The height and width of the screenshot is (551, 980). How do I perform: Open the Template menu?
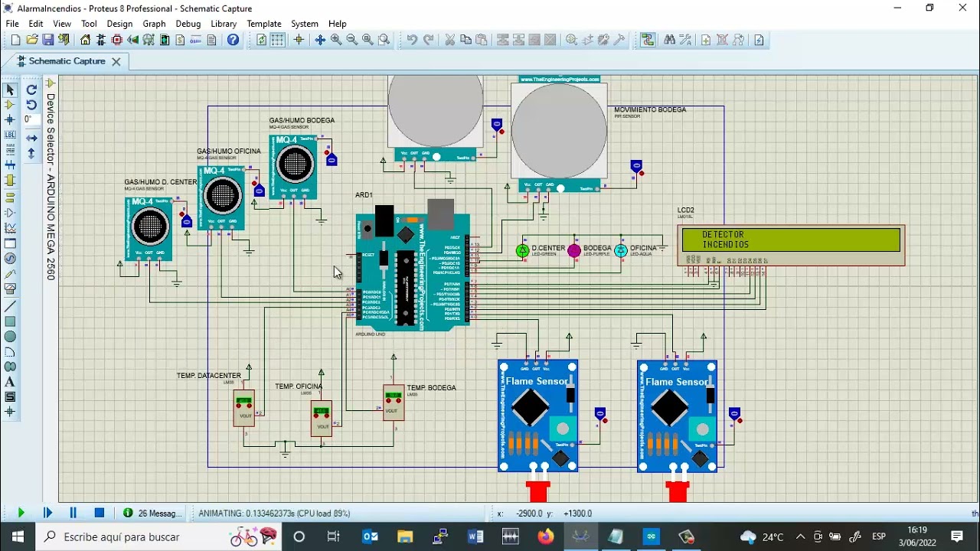(x=264, y=24)
